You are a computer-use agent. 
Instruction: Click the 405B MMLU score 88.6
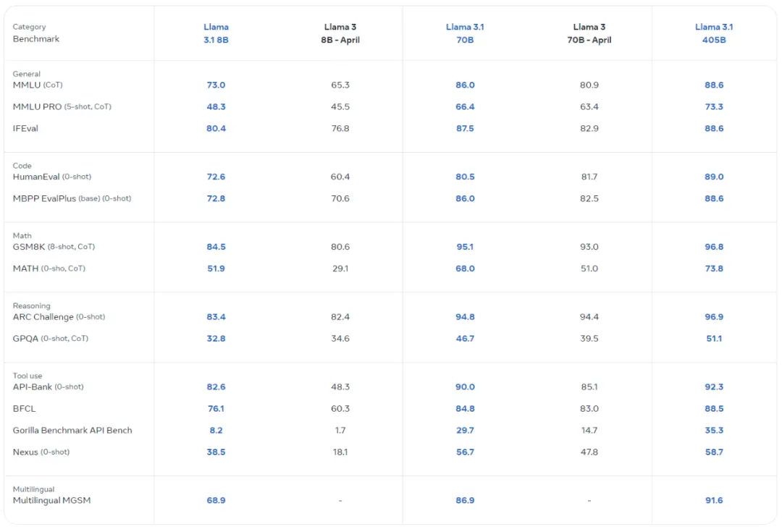coord(714,85)
